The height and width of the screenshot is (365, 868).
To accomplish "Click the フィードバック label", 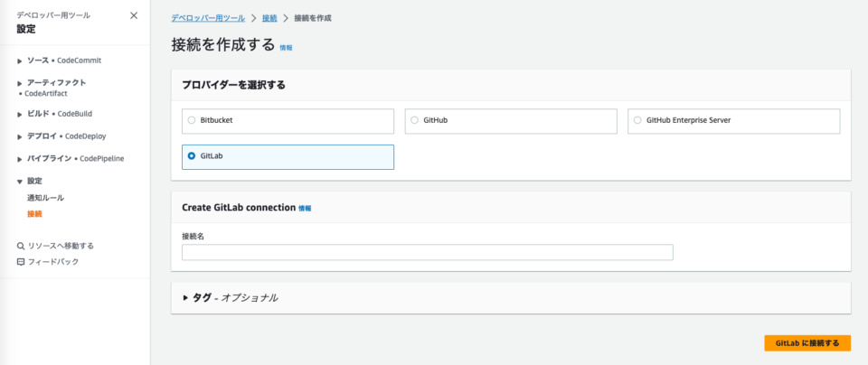I will 53,262.
